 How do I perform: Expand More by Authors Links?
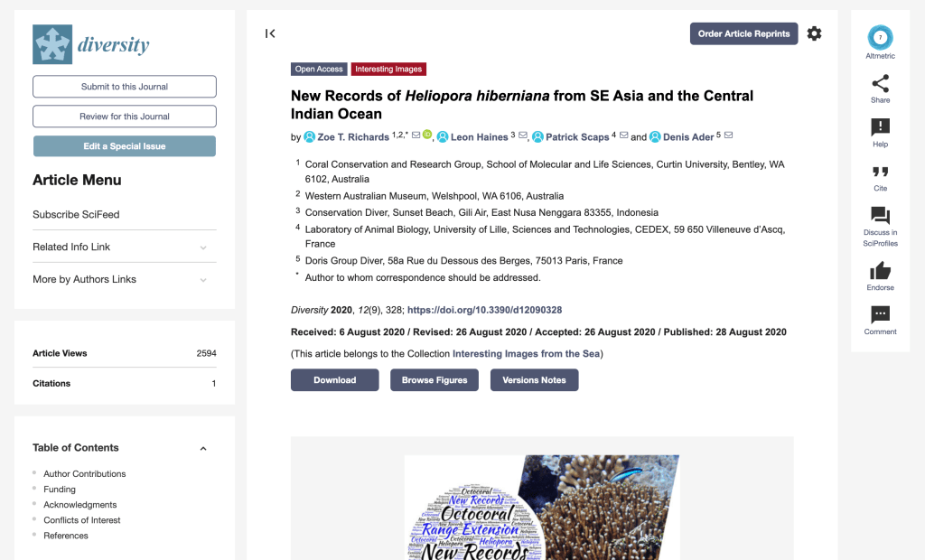[203, 280]
